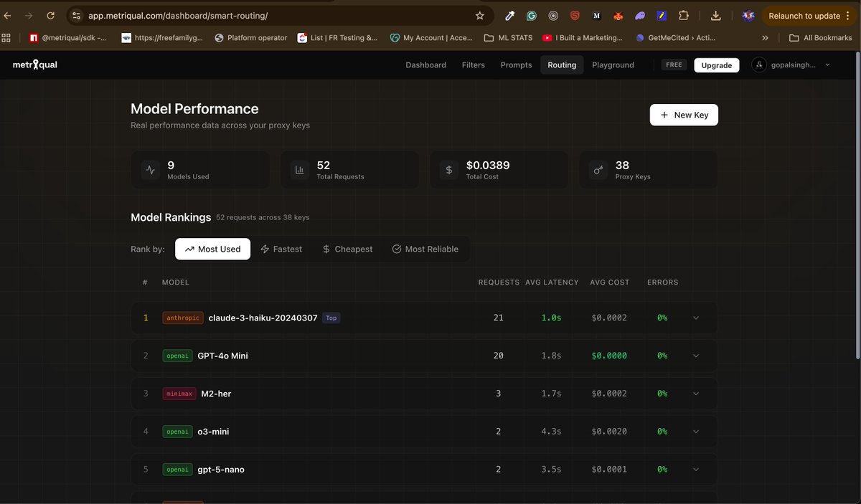Viewport: 861px width, 504px height.
Task: Open the GetMeCited bookmark
Action: click(677, 37)
